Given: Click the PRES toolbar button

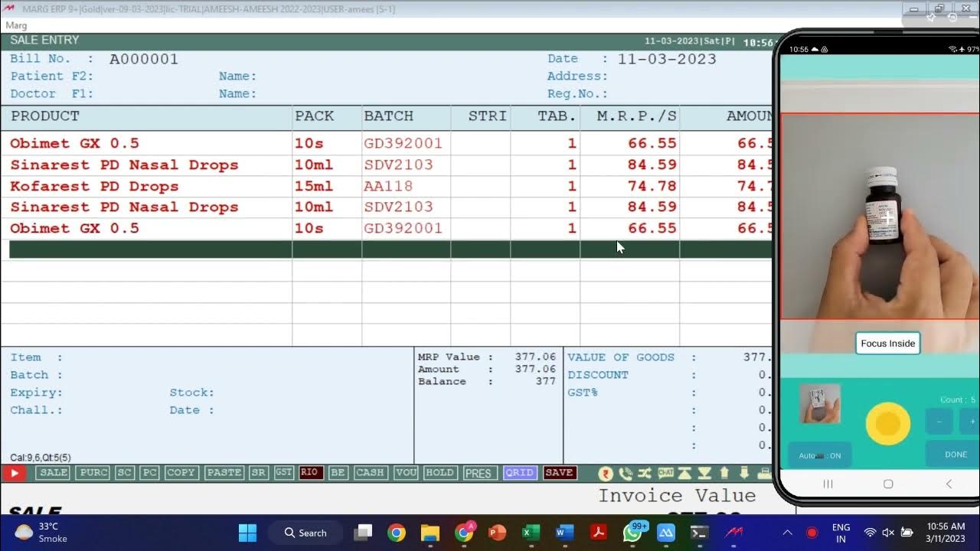Looking at the screenshot, I should pos(479,474).
